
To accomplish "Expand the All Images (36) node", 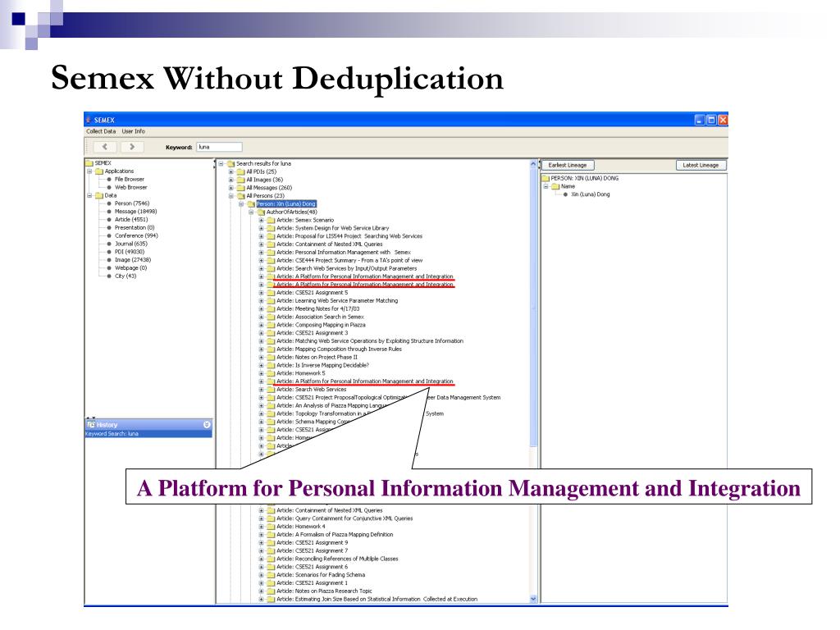I will pos(231,180).
